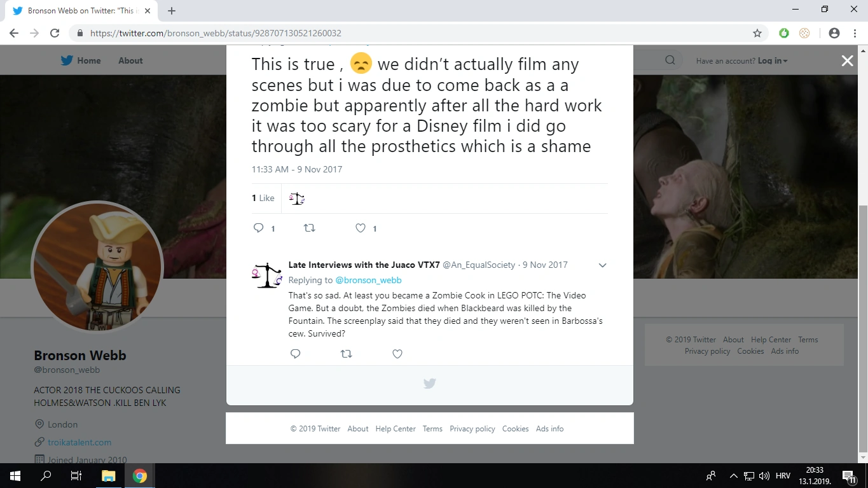This screenshot has width=868, height=488.
Task: Reload the page
Action: click(55, 33)
